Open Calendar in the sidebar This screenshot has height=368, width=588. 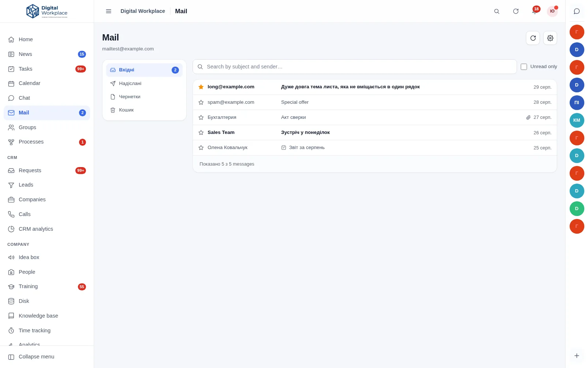click(x=47, y=83)
